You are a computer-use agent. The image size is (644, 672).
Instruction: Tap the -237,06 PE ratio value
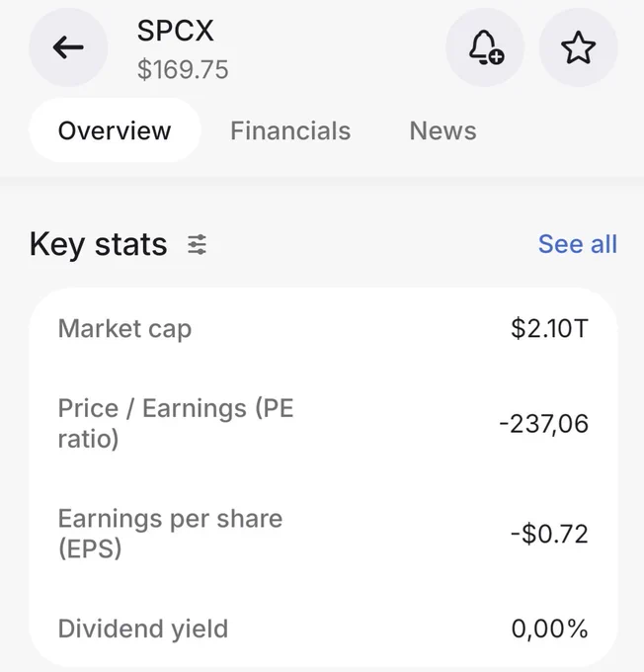coord(543,424)
